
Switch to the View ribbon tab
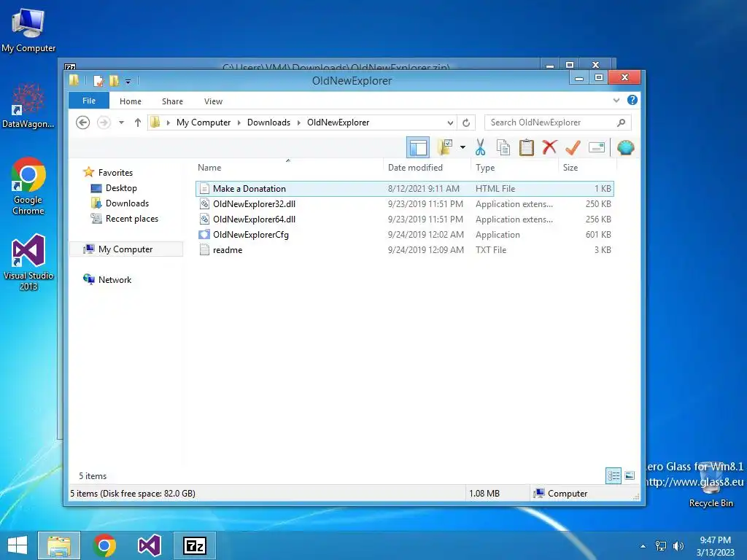(213, 101)
